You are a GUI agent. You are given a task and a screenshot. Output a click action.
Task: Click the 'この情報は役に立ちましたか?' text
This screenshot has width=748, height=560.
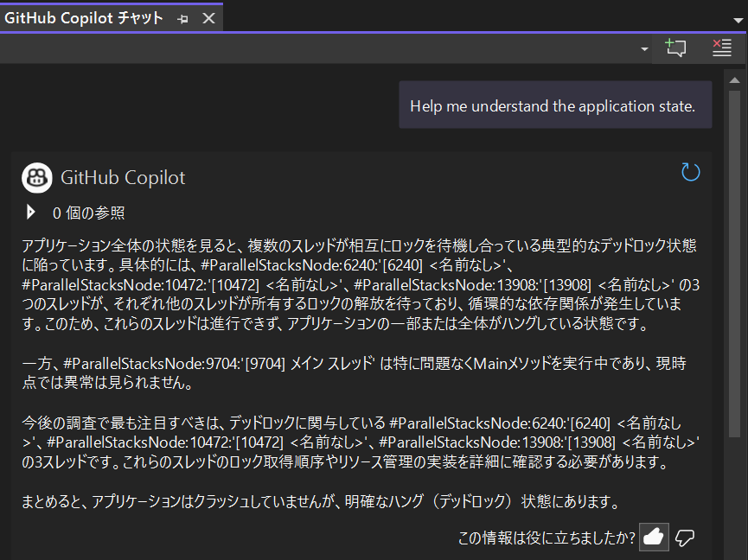point(547,538)
